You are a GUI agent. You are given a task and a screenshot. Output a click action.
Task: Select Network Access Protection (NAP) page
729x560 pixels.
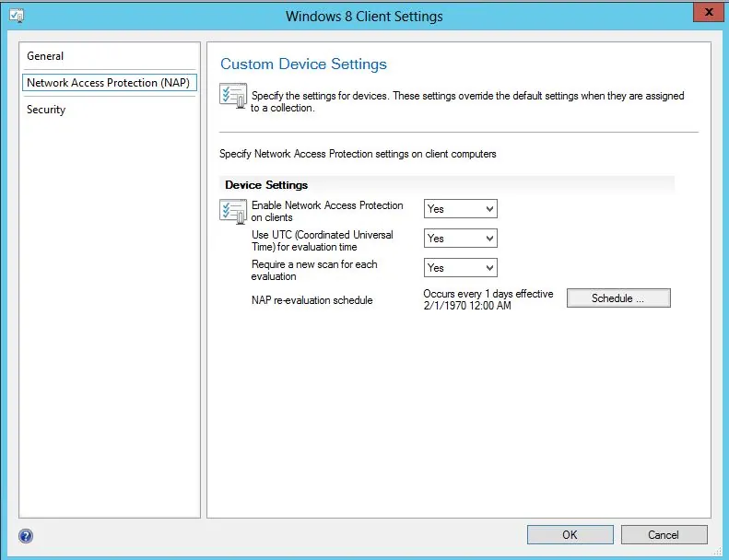coord(110,83)
